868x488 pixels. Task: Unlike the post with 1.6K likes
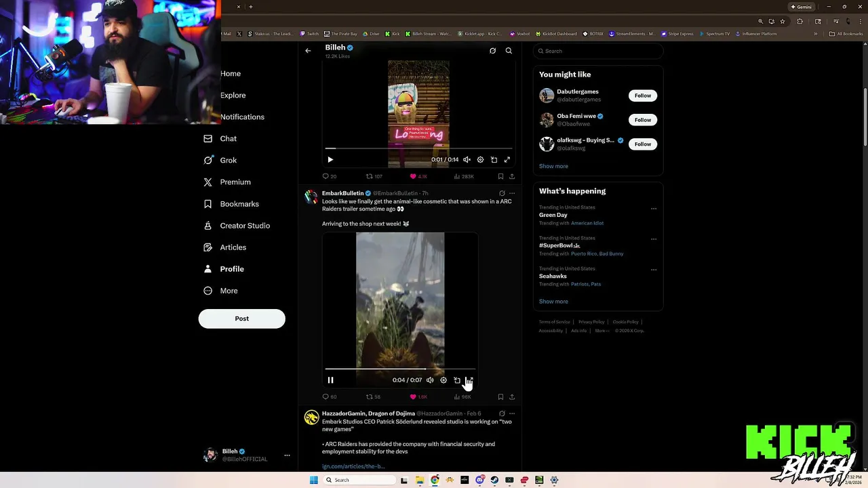pyautogui.click(x=418, y=396)
